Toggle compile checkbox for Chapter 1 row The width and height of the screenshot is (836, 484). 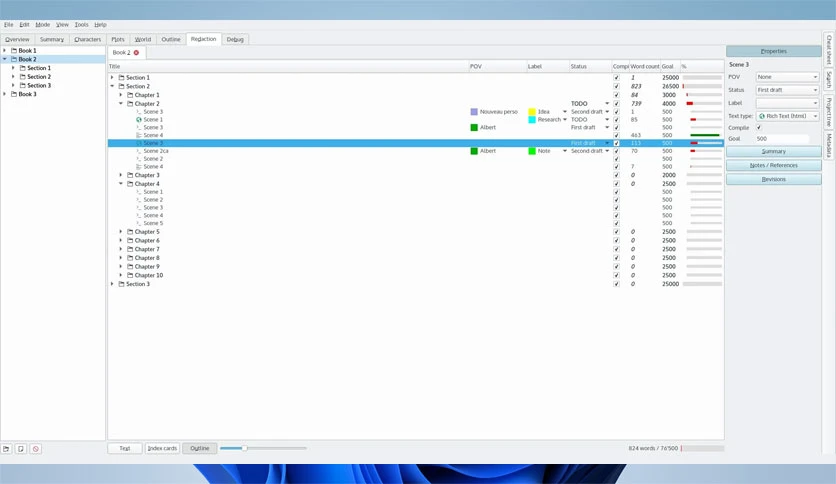(x=616, y=95)
